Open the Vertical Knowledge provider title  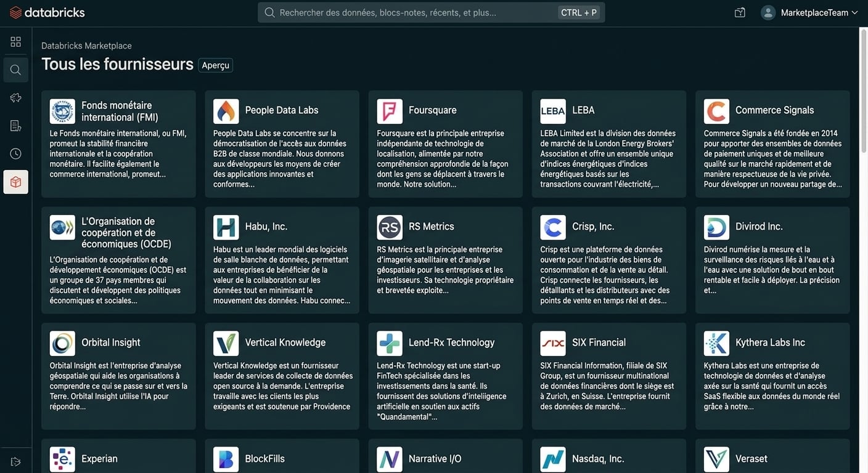(x=285, y=342)
